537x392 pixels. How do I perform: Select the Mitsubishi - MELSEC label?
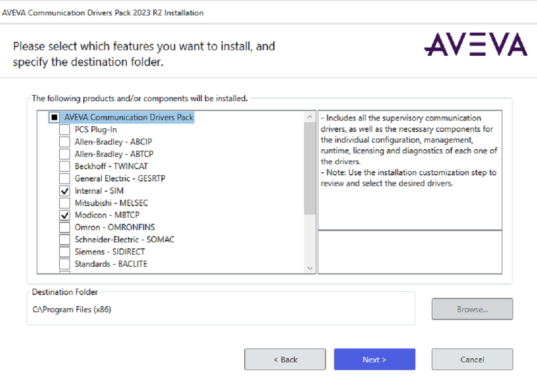(111, 203)
